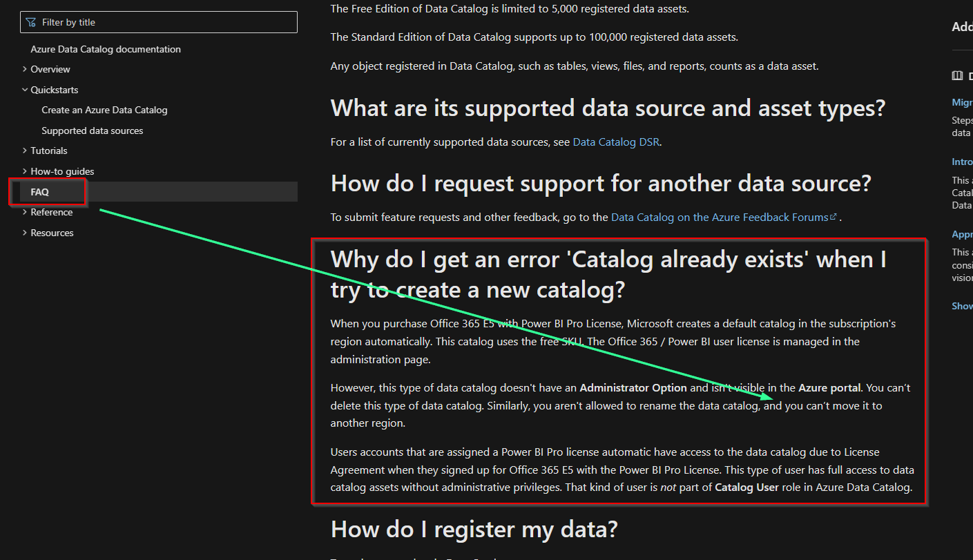This screenshot has width=973, height=560.
Task: Open Data Catalog on the Azure Feedback Forums link
Action: 720,217
